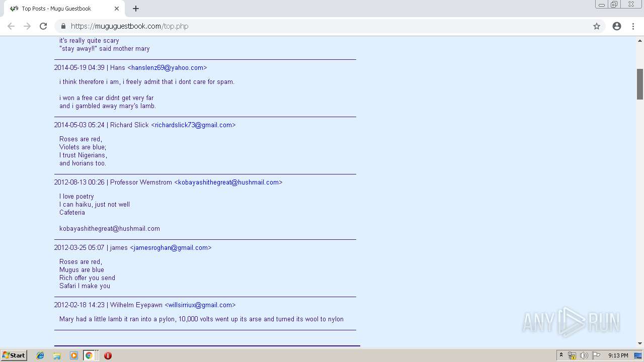
Task: Open richardslick73@gmail.com email link
Action: pyautogui.click(x=193, y=125)
